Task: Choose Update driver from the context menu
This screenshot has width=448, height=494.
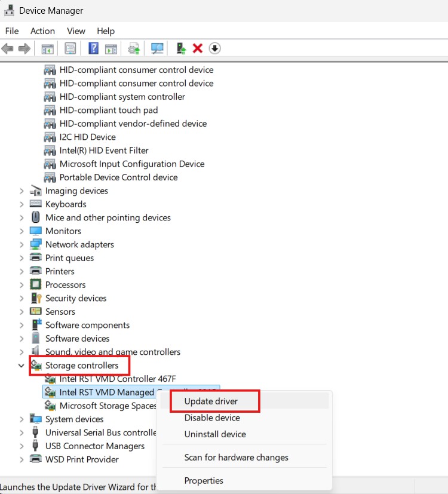Action: tap(212, 401)
